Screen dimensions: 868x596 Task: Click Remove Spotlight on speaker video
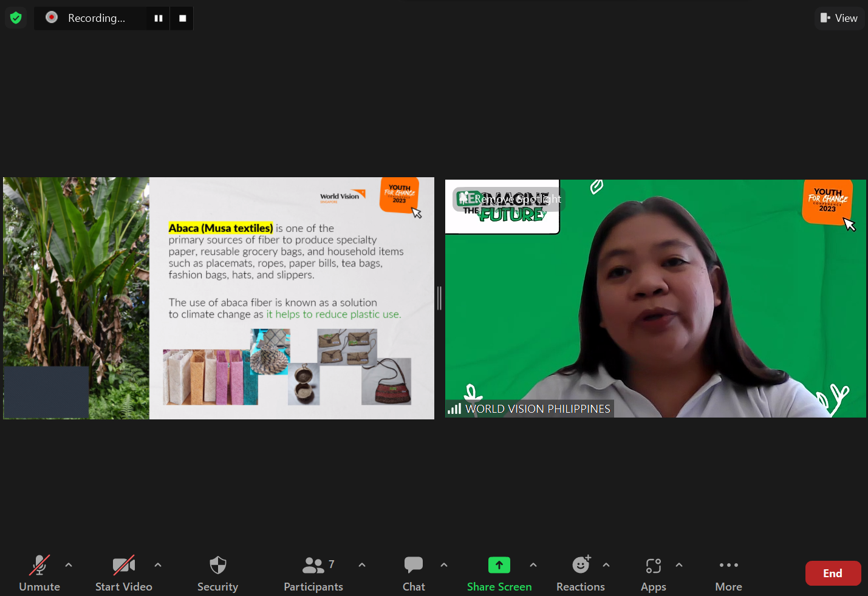[509, 199]
